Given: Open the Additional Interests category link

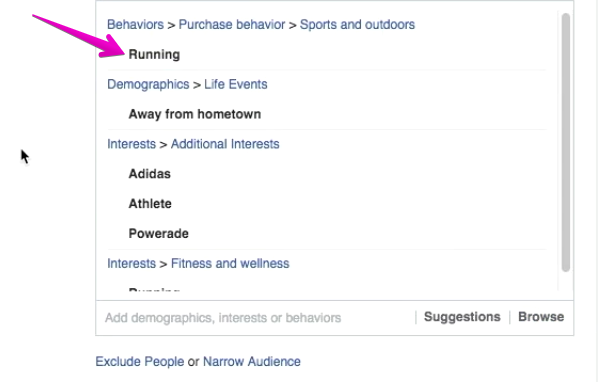Looking at the screenshot, I should [225, 144].
